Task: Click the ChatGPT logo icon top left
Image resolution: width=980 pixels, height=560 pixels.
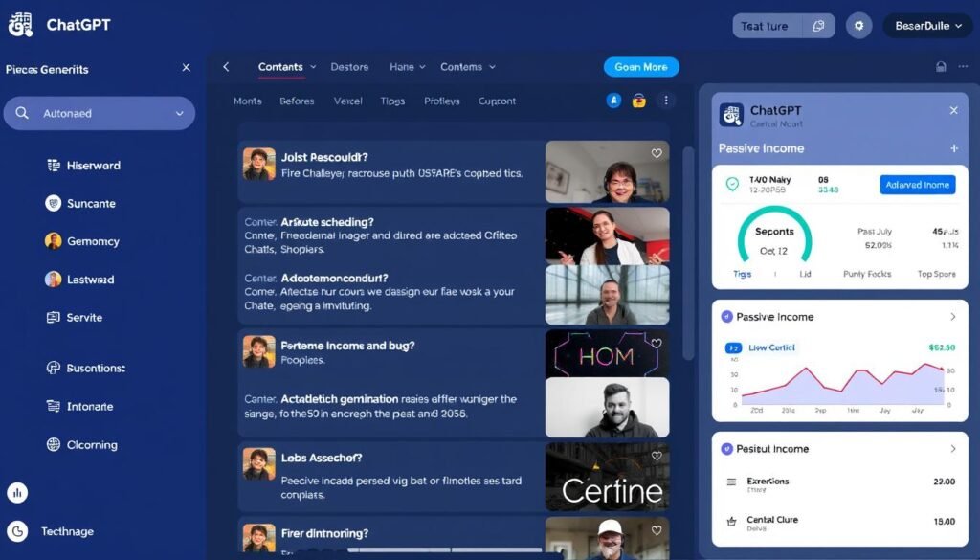Action: pyautogui.click(x=20, y=24)
